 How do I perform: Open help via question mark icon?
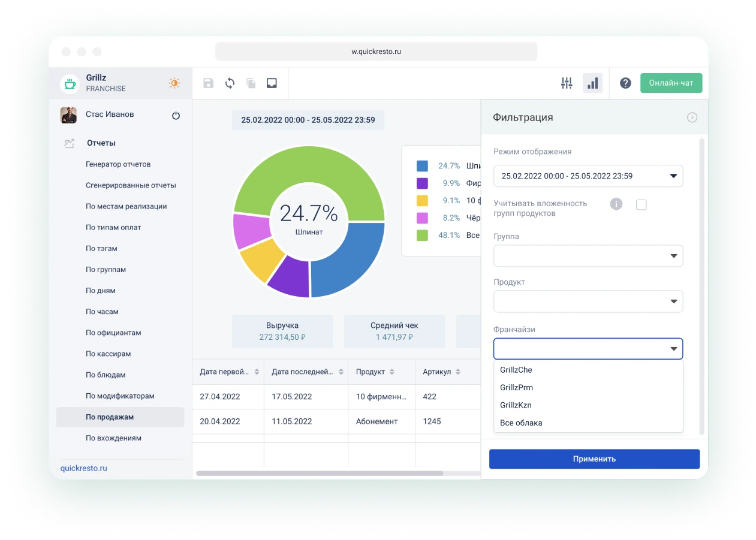[x=625, y=83]
